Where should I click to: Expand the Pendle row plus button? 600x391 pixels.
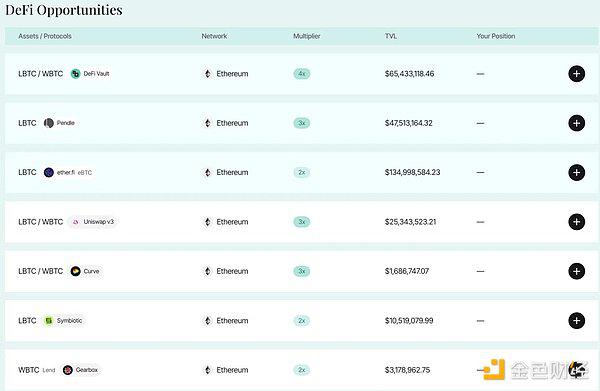pyautogui.click(x=576, y=123)
